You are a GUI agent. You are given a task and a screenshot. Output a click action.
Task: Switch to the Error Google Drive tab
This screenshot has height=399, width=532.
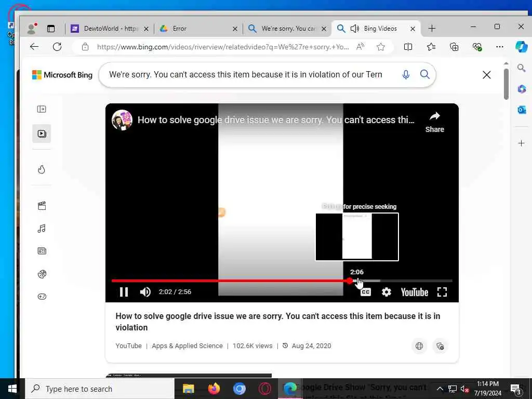click(198, 29)
